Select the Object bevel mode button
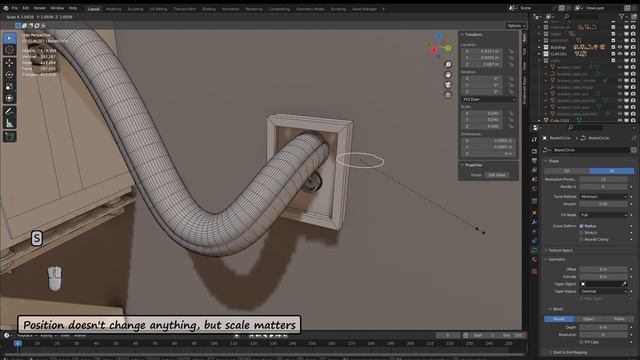The height and width of the screenshot is (360, 640). (589, 319)
